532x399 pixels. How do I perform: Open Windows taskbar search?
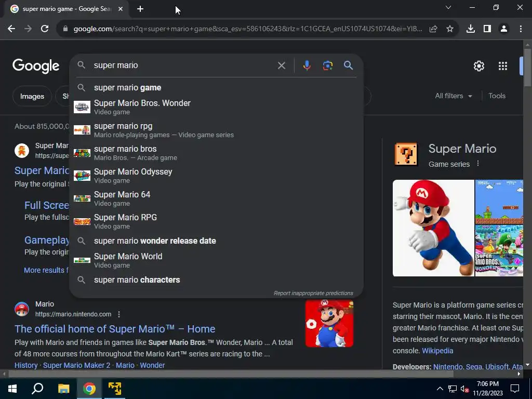click(x=37, y=389)
